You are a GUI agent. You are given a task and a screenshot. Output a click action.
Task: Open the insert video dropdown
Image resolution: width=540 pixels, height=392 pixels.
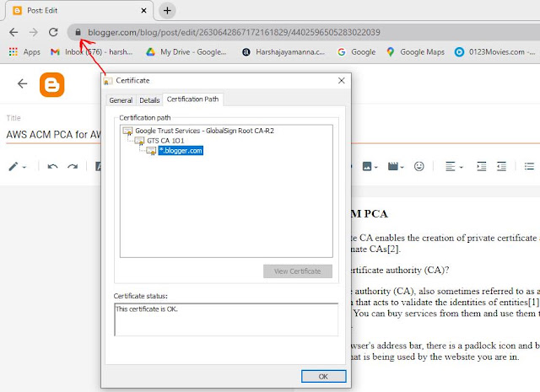(396, 167)
